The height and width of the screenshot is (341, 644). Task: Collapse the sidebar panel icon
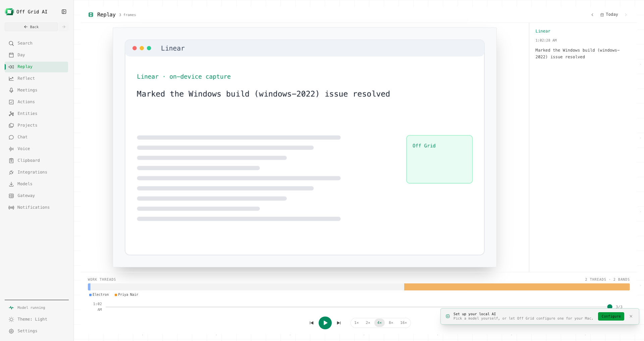point(64,12)
